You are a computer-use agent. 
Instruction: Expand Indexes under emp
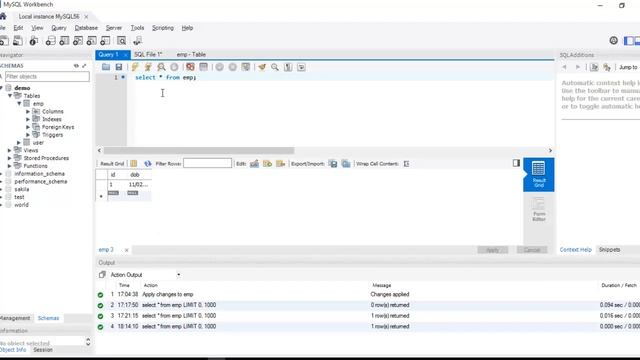click(x=28, y=119)
